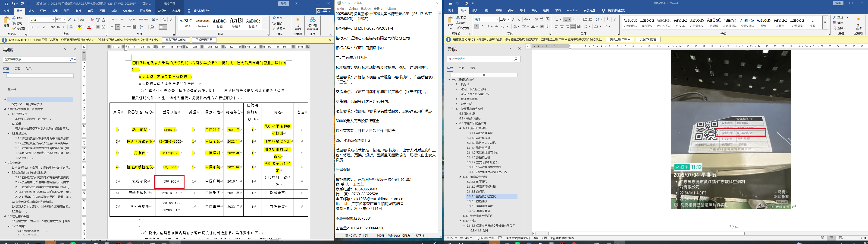Save the left 招标文件 Word document
868x244 pixels.
[x=6, y=3]
